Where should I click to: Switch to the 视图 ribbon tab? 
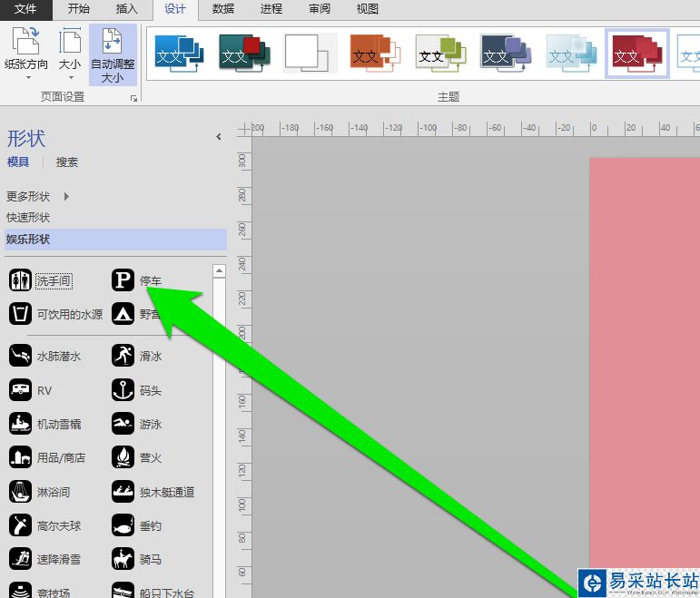[368, 9]
